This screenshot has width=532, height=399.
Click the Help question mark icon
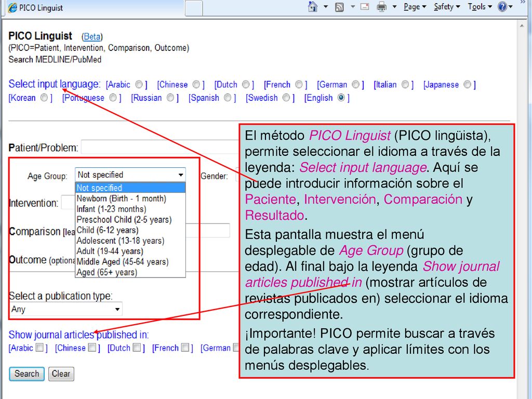tap(502, 6)
